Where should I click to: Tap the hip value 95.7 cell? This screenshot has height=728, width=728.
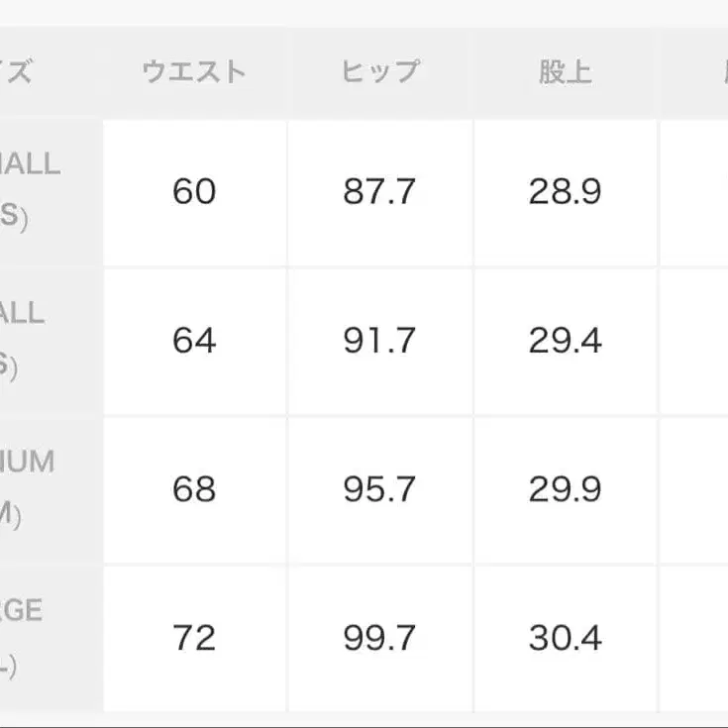point(380,489)
